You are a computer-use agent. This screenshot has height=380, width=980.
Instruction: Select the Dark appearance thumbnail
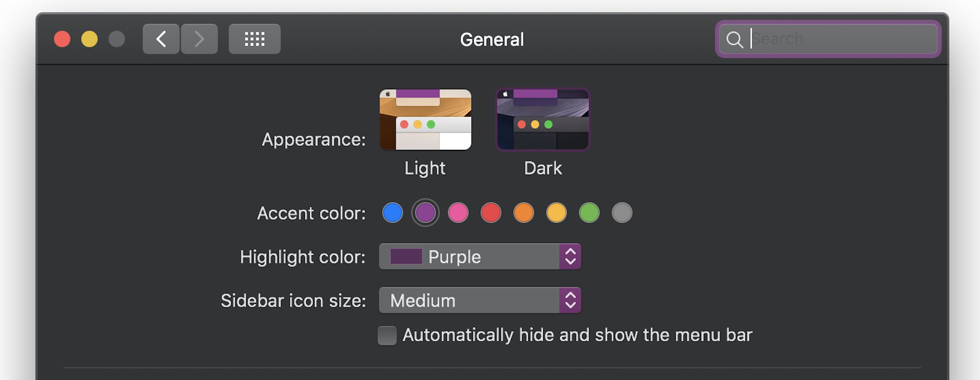coord(543,120)
